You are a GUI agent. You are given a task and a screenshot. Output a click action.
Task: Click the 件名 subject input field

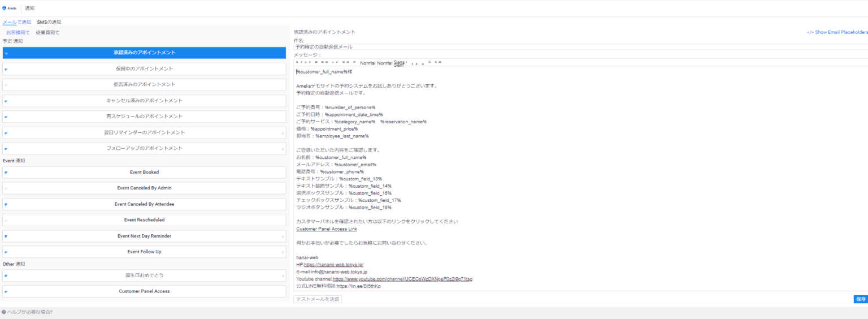580,47
